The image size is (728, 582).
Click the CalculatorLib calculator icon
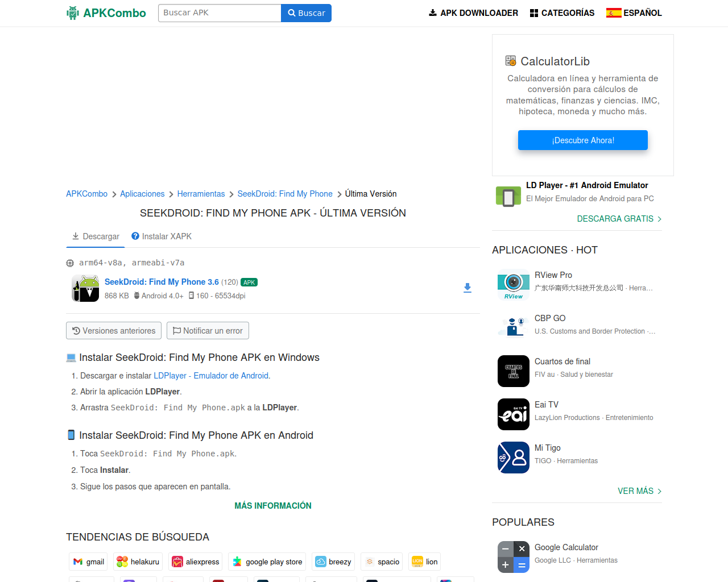pyautogui.click(x=511, y=61)
